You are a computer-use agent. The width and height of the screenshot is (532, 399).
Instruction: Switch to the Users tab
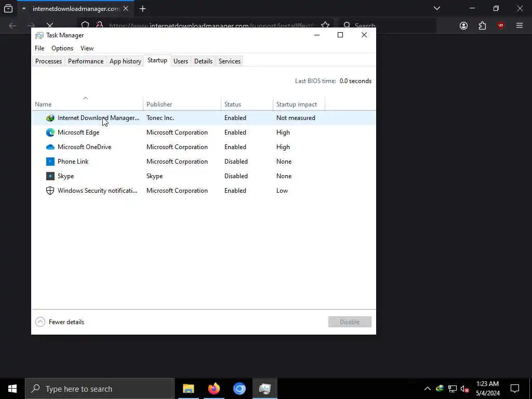[x=180, y=61]
